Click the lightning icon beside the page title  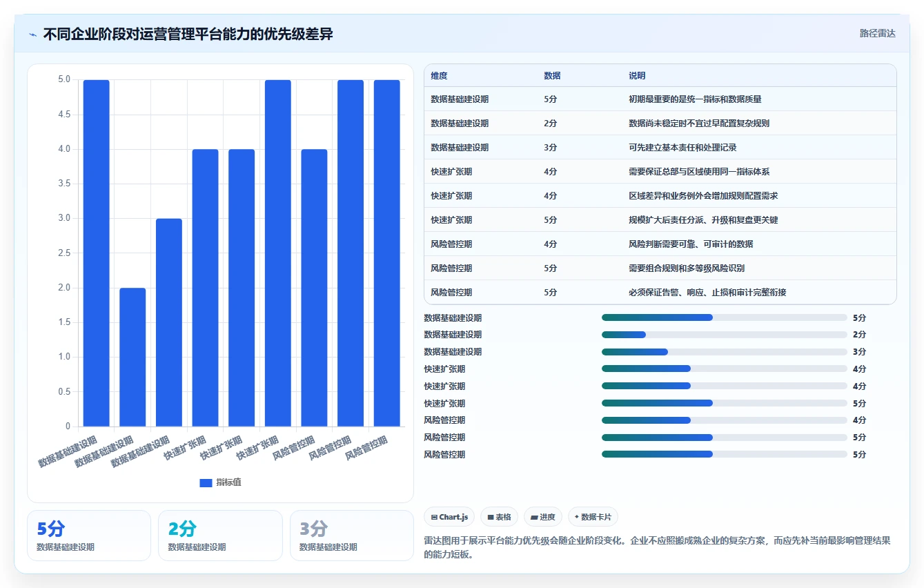[33, 34]
